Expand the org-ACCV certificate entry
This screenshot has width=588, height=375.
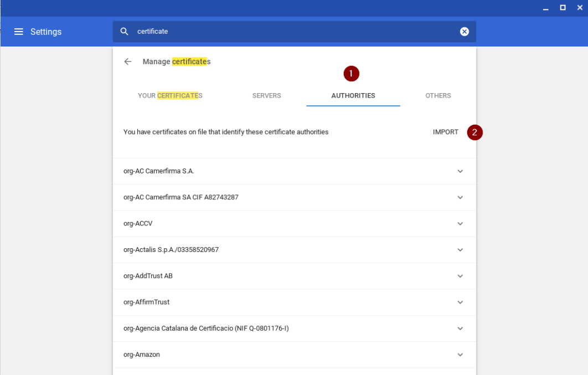coord(460,223)
